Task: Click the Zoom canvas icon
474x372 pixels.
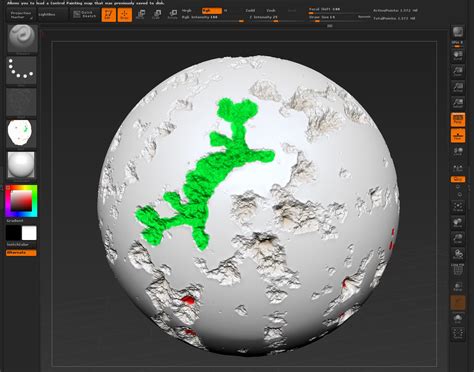Action: (x=458, y=71)
